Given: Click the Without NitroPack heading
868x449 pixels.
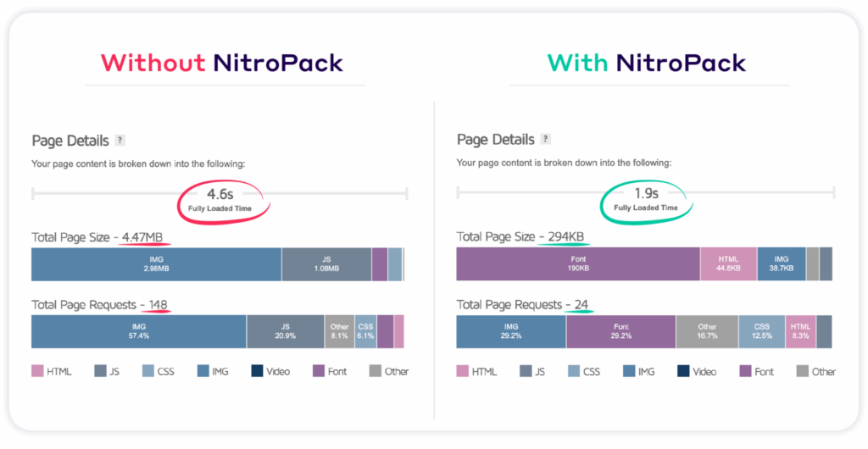Looking at the screenshot, I should (222, 63).
